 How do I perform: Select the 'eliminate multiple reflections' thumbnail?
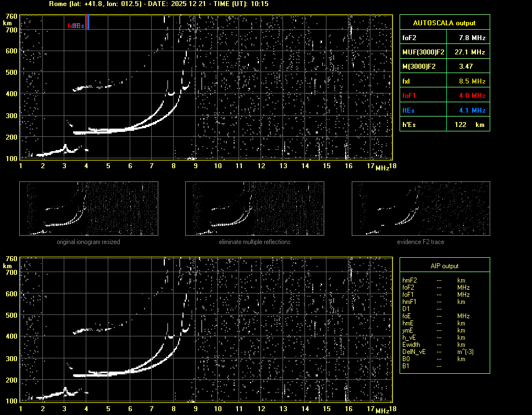(x=254, y=208)
